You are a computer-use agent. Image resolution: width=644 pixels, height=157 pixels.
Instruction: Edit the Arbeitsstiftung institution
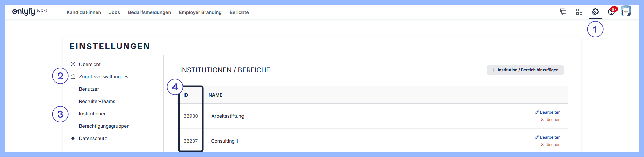pos(548,112)
